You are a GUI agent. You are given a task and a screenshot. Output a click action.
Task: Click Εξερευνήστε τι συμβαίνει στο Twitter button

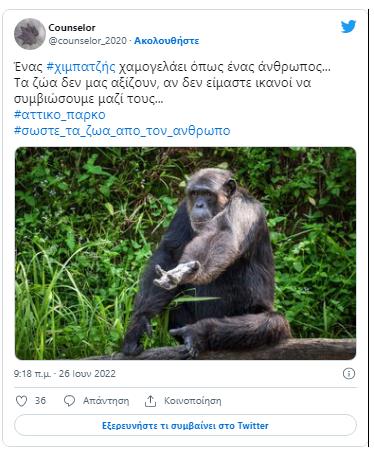(x=185, y=426)
